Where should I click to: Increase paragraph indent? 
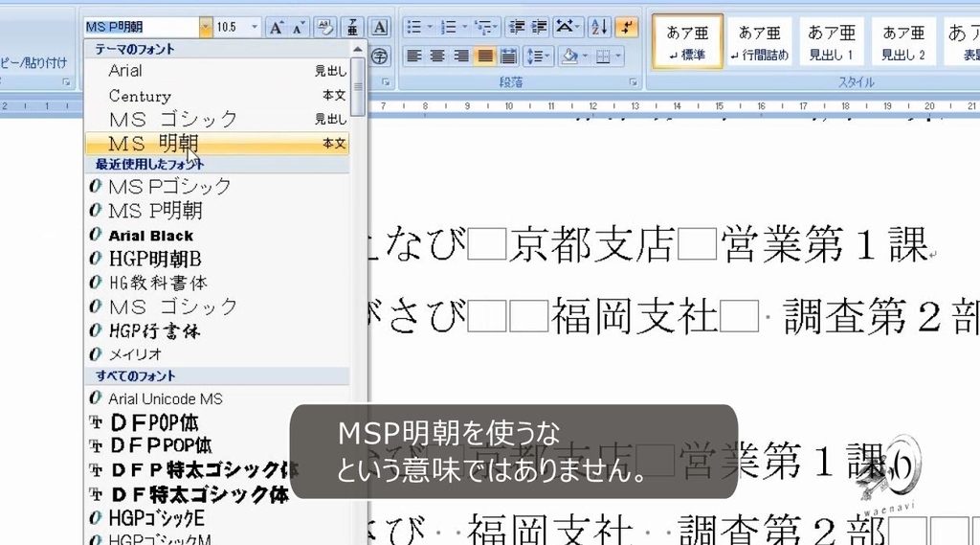(x=539, y=27)
